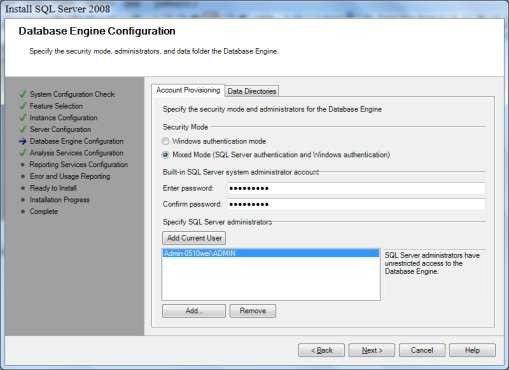Open the Account Provisioning tab
Image resolution: width=509 pixels, height=370 pixels.
pyautogui.click(x=188, y=90)
